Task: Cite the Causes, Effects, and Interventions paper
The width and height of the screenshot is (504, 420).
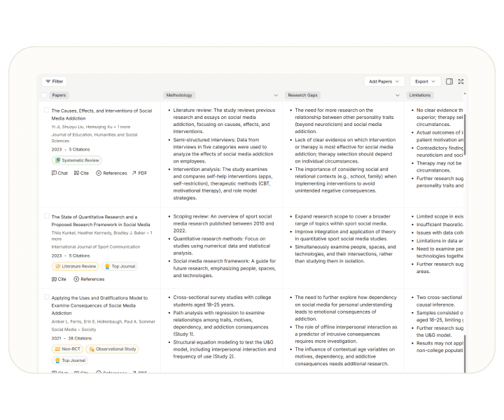Action: coord(81,173)
